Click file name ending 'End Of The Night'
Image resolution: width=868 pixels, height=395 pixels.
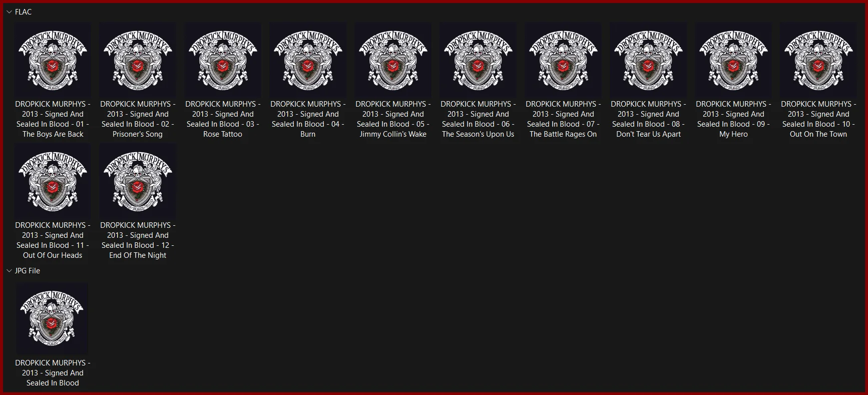coord(138,240)
